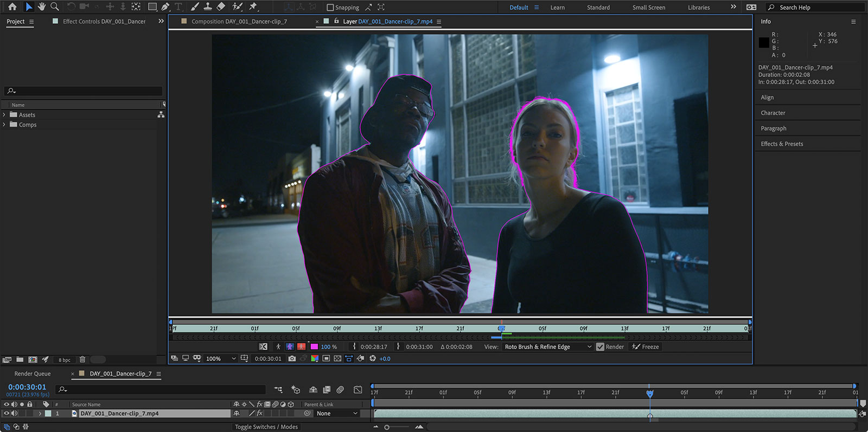Image resolution: width=868 pixels, height=432 pixels.
Task: Select the Hand tool
Action: 42,7
